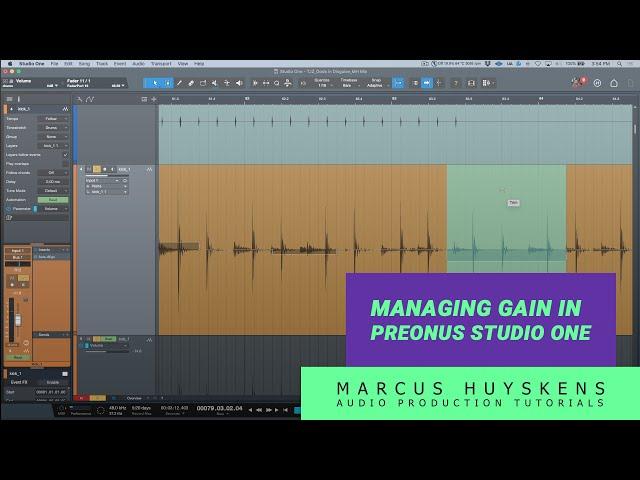Adjust the channel volume fader in inspector

pos(18,319)
